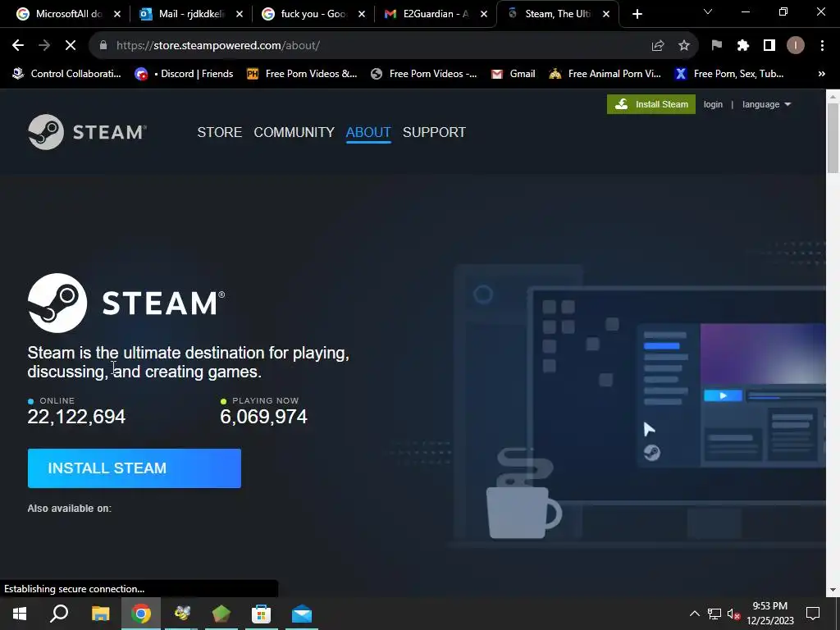This screenshot has height=630, width=840.
Task: Select the ABOUT menu item
Action: (368, 132)
